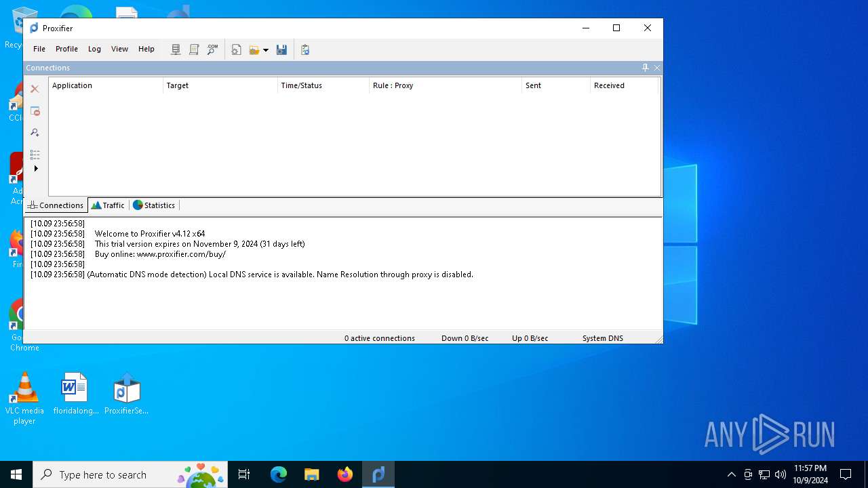Click the Advanced settings gear-page toolbar icon
This screenshot has width=868, height=488.
pos(236,49)
